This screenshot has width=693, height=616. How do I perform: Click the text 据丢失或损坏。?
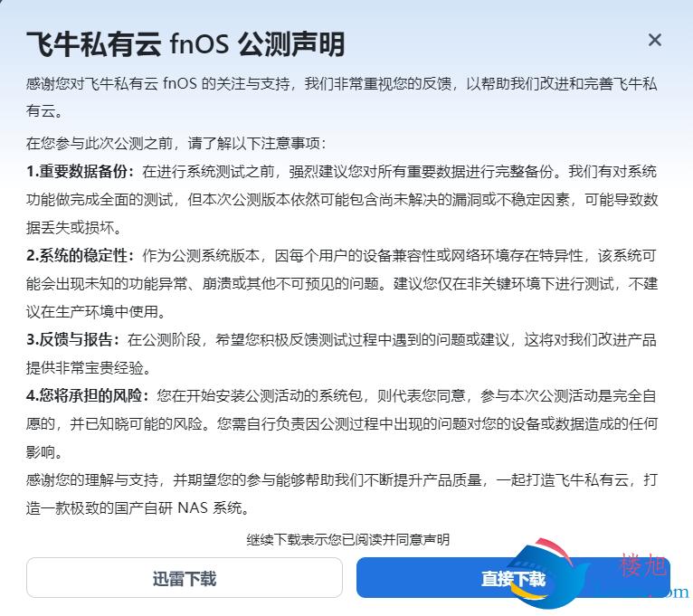coord(74,228)
